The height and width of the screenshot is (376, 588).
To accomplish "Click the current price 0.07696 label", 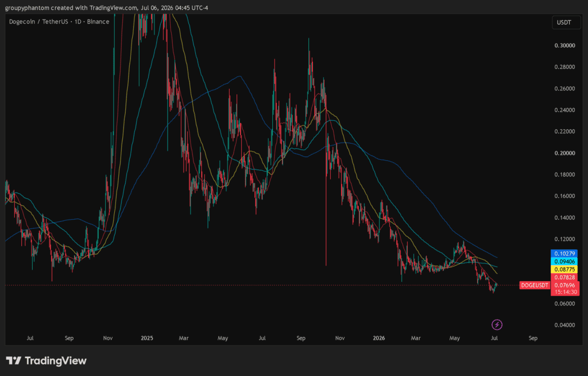I will [565, 285].
